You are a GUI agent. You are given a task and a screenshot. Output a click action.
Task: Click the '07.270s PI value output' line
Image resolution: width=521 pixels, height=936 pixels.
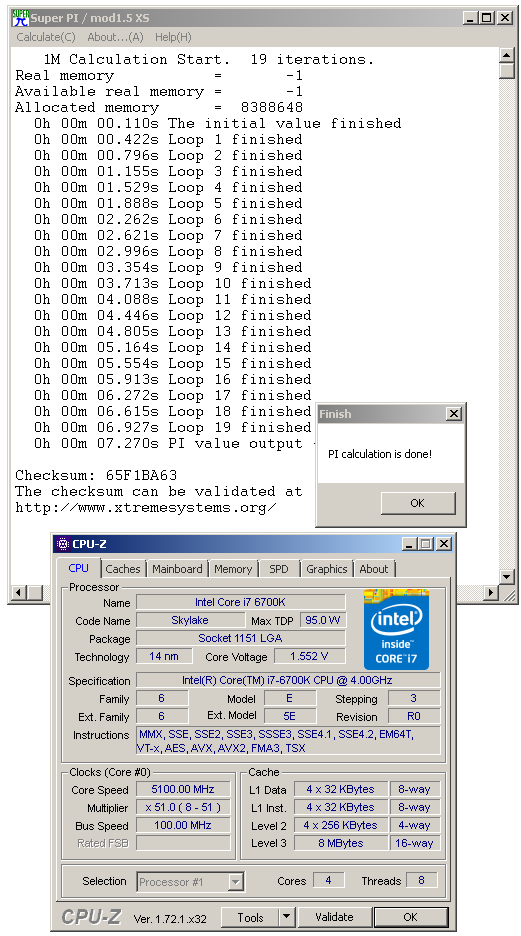(174, 444)
